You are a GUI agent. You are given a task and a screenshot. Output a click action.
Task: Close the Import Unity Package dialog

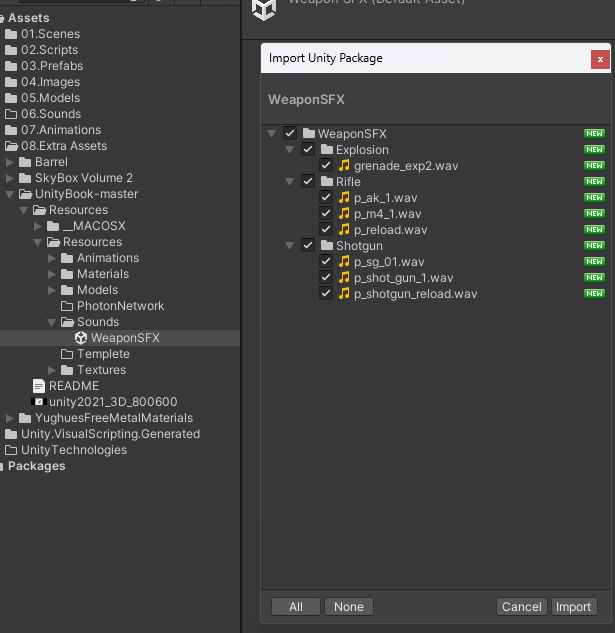[600, 59]
